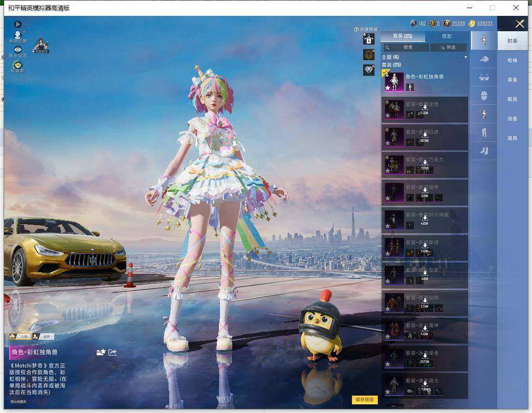Select the 角色-彩虹独角兽 outfit thumbnail
The image size is (532, 413).
(394, 82)
